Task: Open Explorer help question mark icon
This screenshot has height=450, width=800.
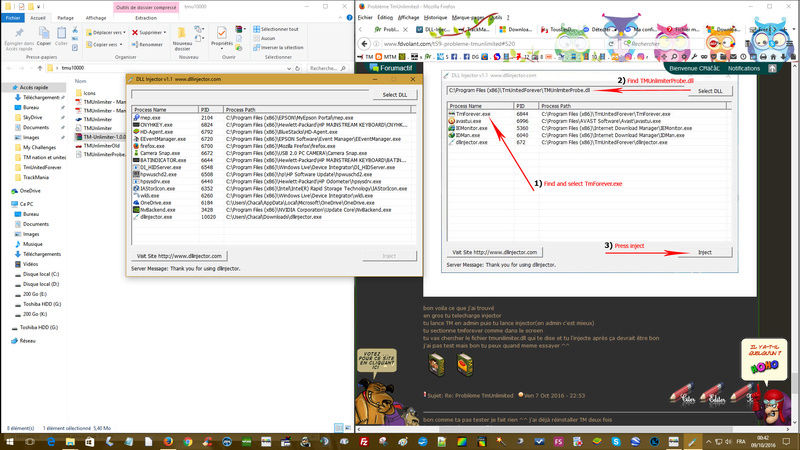Action: click(349, 17)
